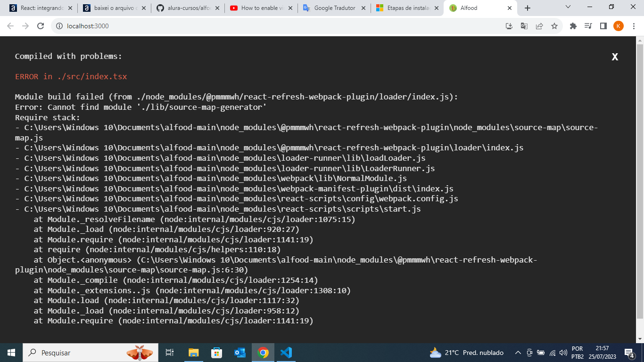Open Microsoft Store from taskbar

click(x=216, y=353)
